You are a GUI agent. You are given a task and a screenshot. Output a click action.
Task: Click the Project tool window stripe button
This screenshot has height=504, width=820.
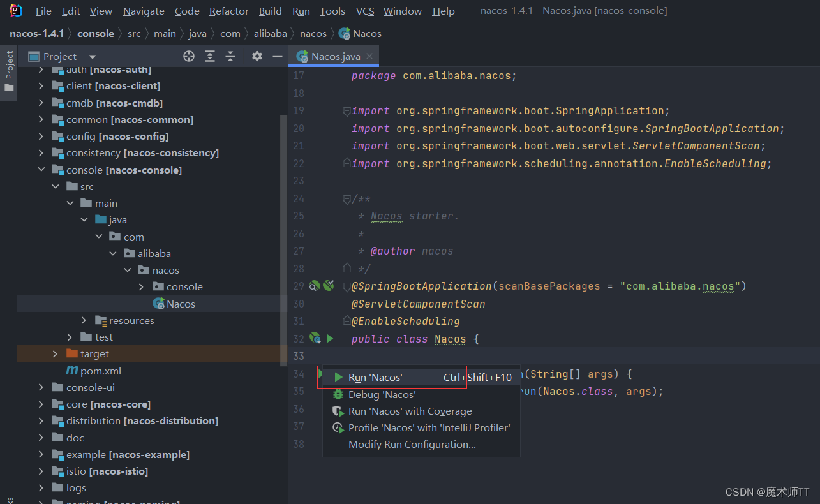click(9, 71)
